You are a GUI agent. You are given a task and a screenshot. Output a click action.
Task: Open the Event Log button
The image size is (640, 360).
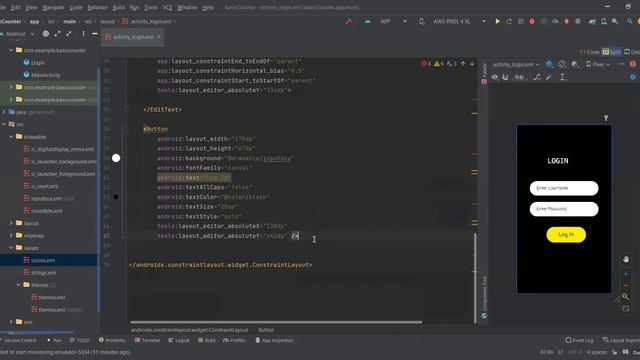pyautogui.click(x=579, y=340)
